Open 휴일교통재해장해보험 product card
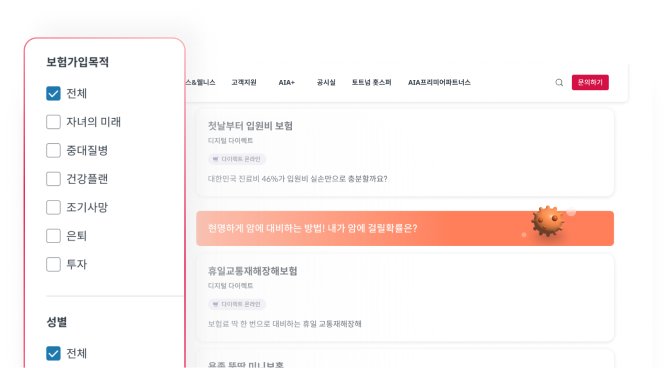672x368 pixels. coord(405,298)
